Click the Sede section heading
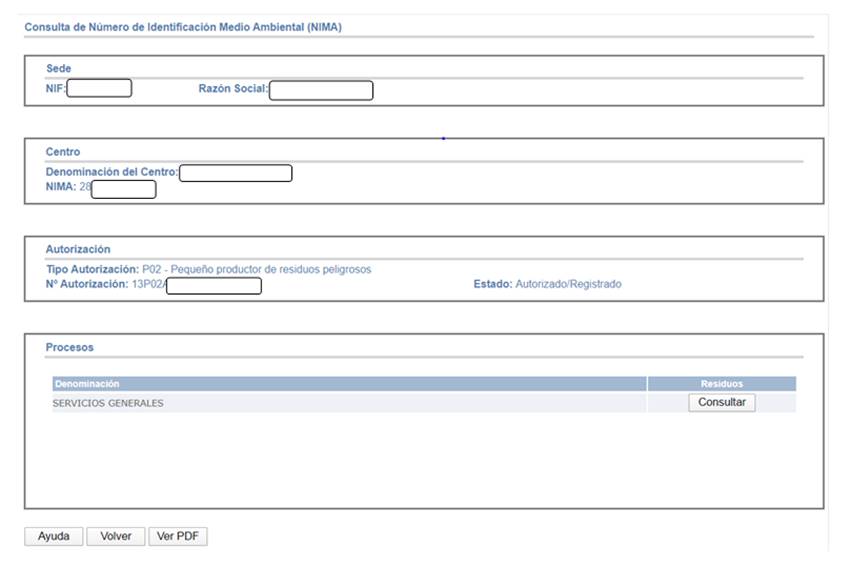851x567 pixels. tap(58, 68)
